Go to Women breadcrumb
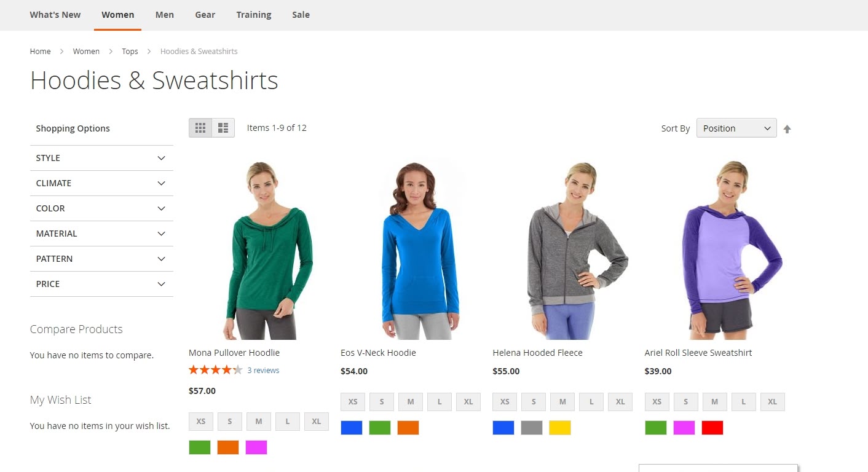 pyautogui.click(x=86, y=51)
